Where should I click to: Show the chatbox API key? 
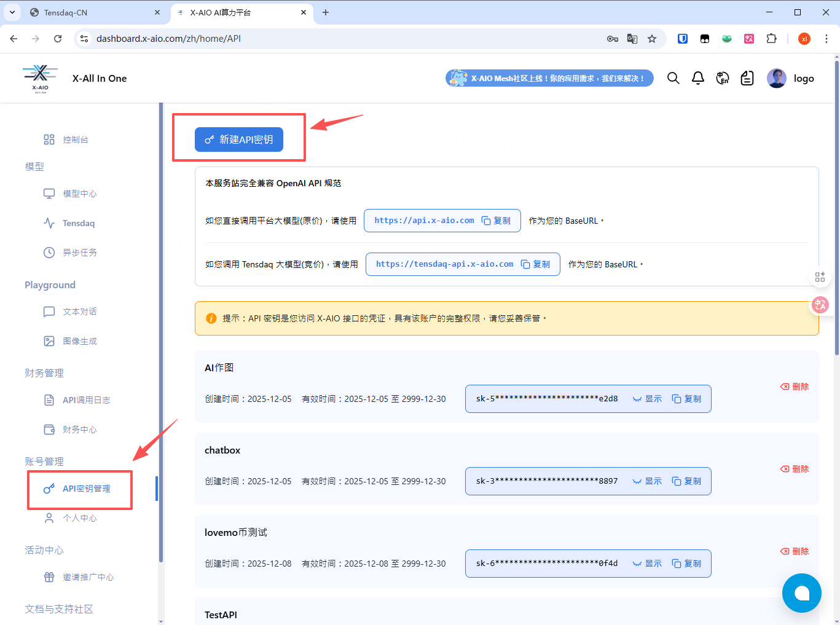click(647, 481)
